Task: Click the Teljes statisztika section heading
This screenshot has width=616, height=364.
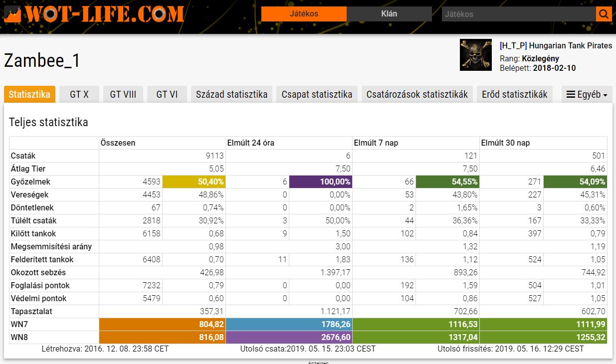Action: (x=48, y=122)
